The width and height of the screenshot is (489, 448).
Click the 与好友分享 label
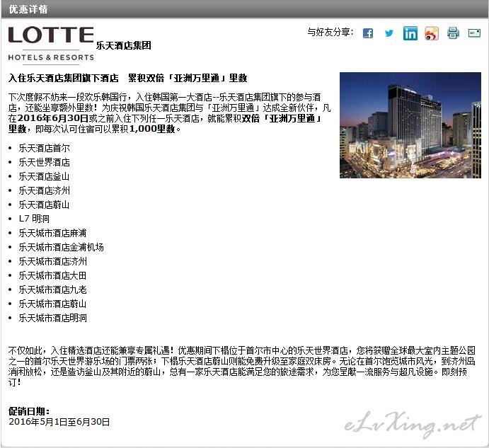pos(330,32)
